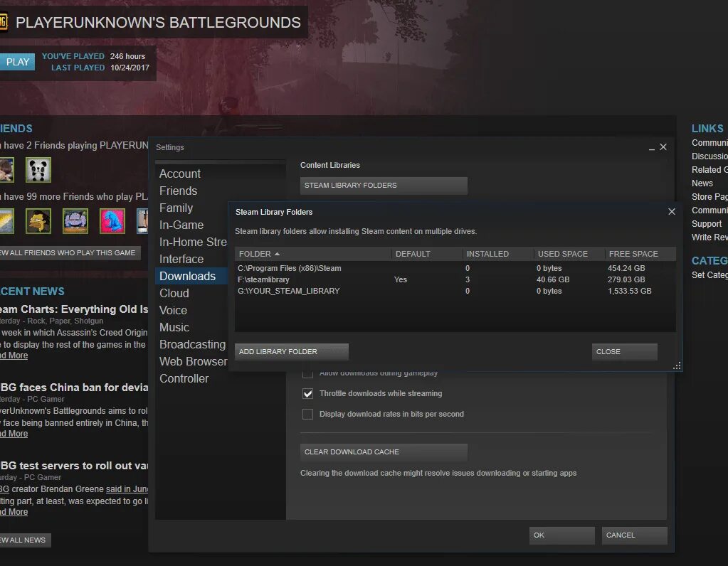Click Set Categories link
The height and width of the screenshot is (566, 728).
click(x=709, y=275)
